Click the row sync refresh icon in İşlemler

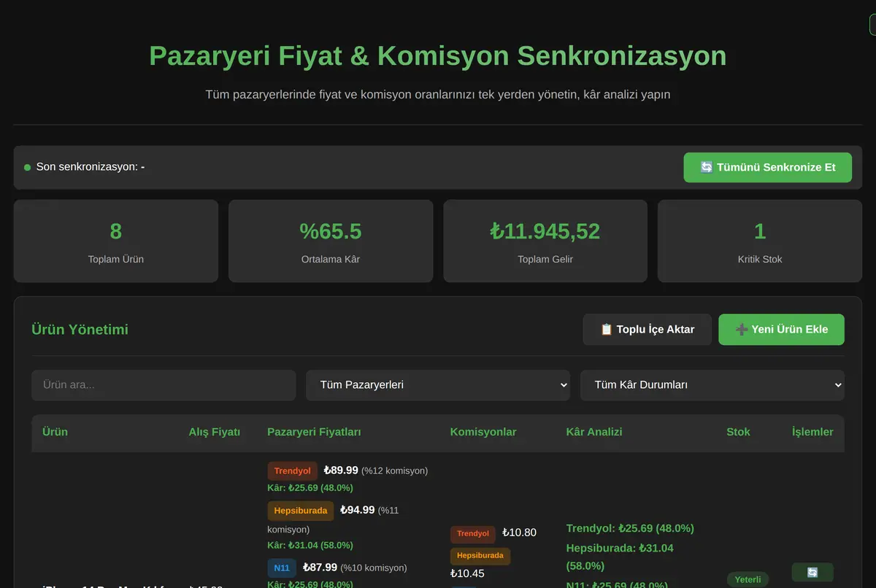(812, 573)
